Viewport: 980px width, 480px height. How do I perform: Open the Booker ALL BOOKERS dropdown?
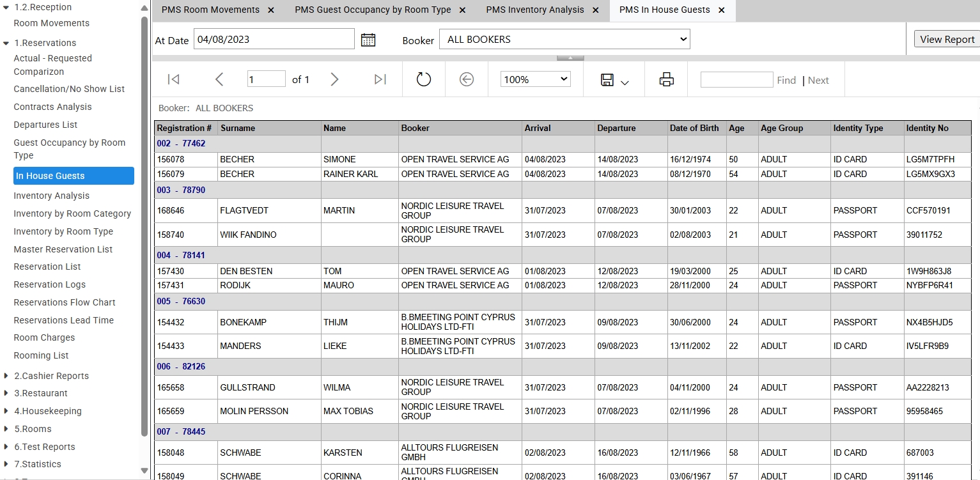[x=564, y=40]
